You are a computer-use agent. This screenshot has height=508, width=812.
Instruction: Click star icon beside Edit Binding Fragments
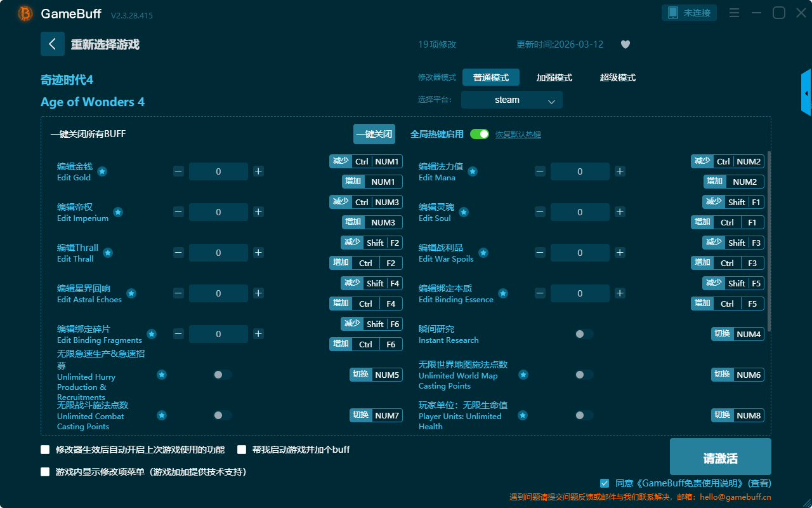click(152, 334)
